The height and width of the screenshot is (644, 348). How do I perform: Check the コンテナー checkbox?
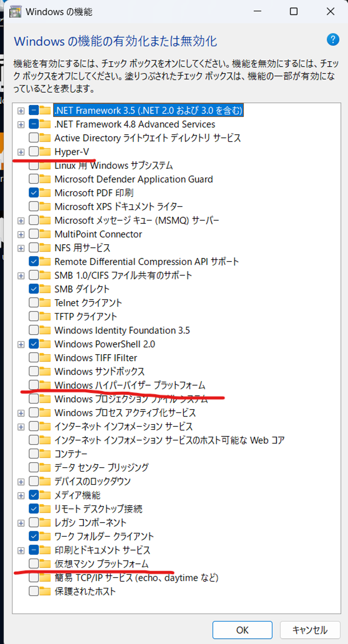[34, 454]
